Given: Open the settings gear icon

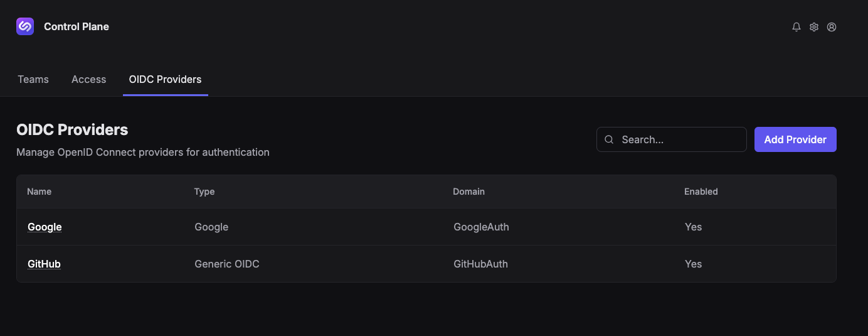Looking at the screenshot, I should (x=814, y=27).
